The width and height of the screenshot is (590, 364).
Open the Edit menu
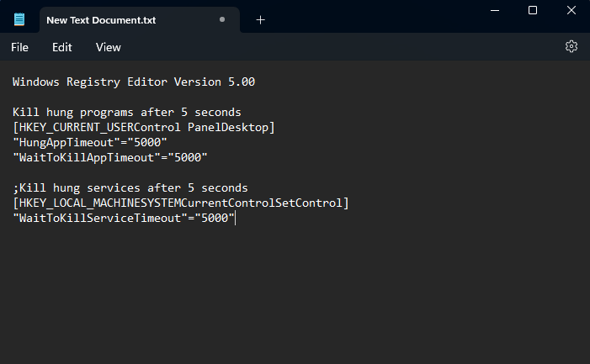tap(62, 47)
